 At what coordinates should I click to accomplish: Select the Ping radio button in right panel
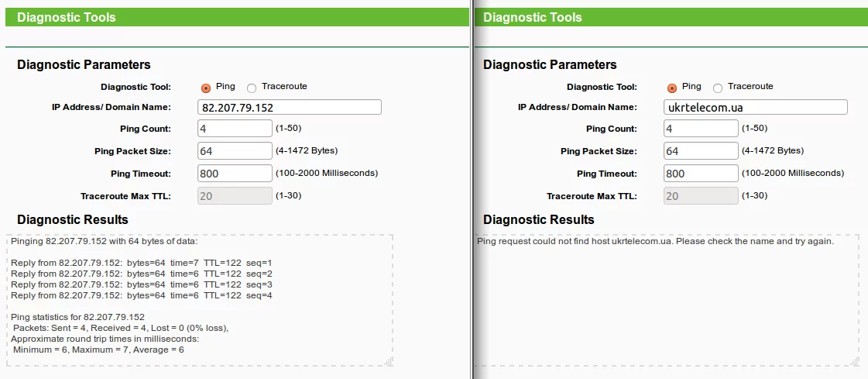[672, 88]
